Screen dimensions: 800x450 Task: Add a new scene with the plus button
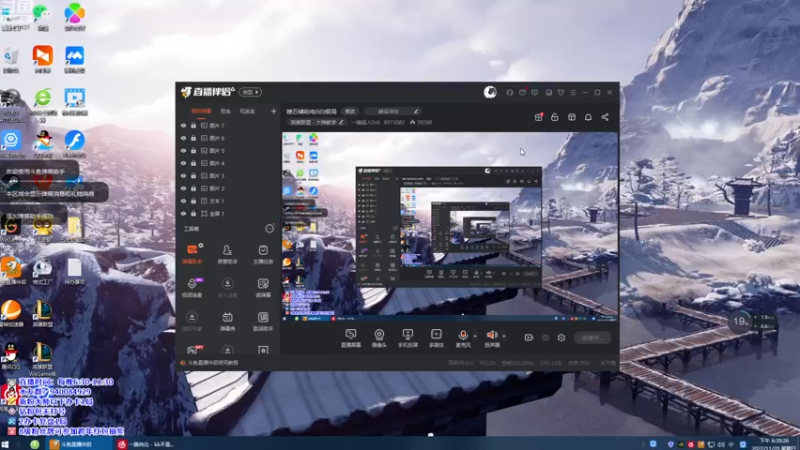coord(273,111)
